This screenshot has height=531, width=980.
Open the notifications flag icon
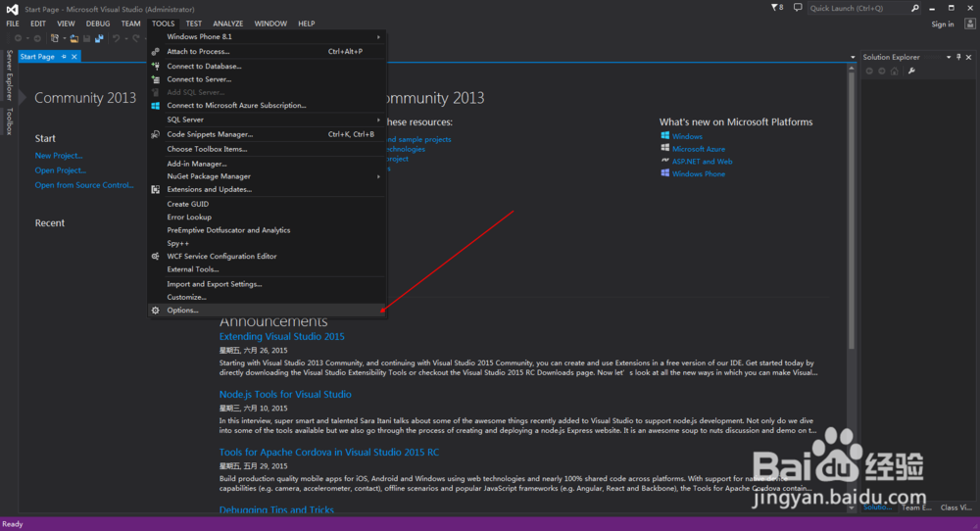[x=775, y=8]
